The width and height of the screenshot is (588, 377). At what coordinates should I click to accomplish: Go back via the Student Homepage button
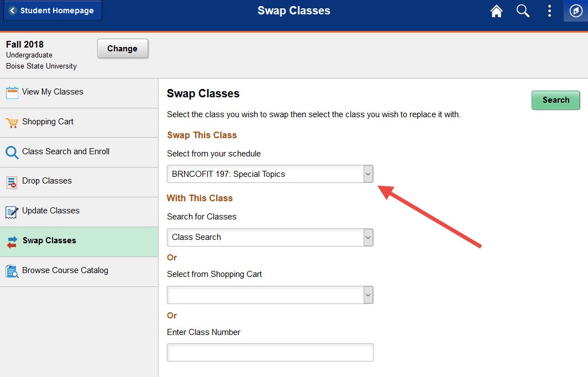pos(53,11)
